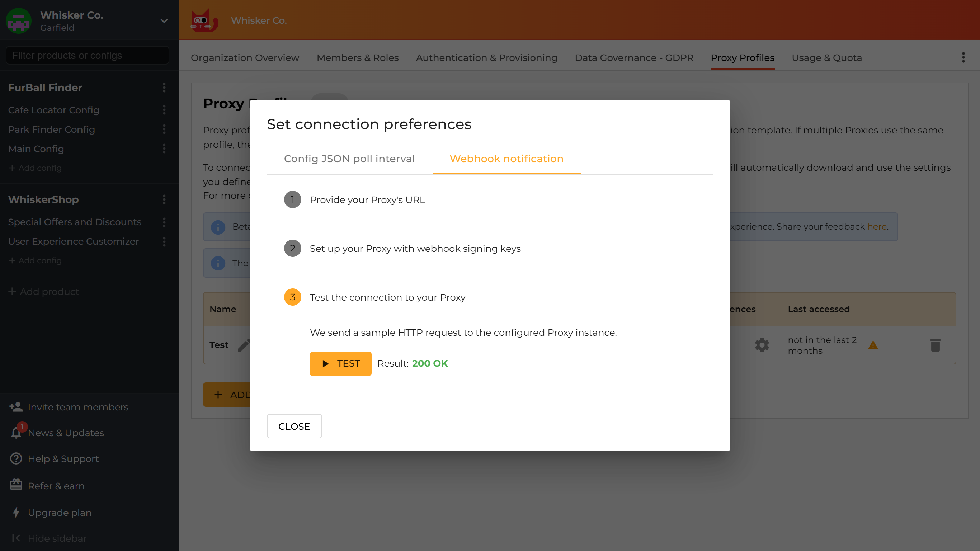Delete the Test proxy profile via trash icon

[x=936, y=345]
